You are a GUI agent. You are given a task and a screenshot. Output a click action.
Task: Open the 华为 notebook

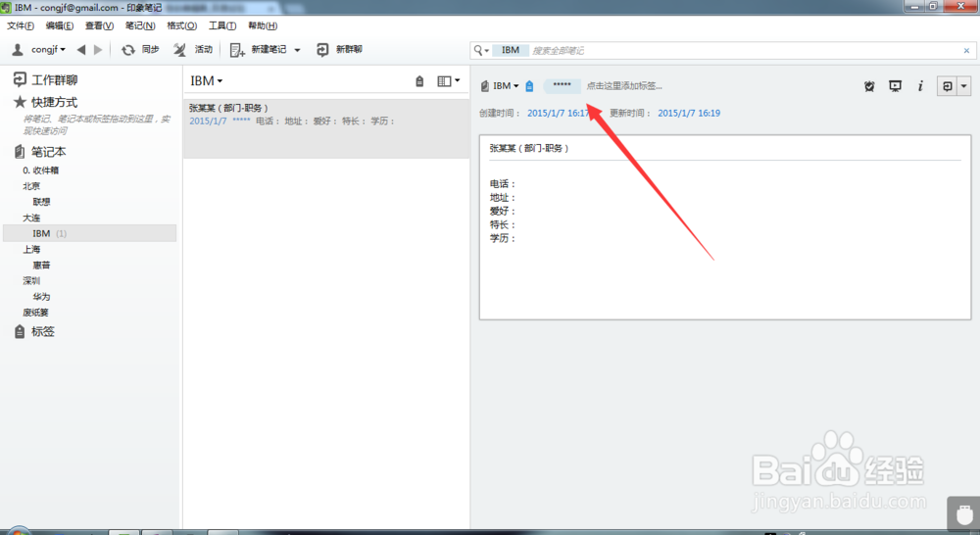click(41, 297)
